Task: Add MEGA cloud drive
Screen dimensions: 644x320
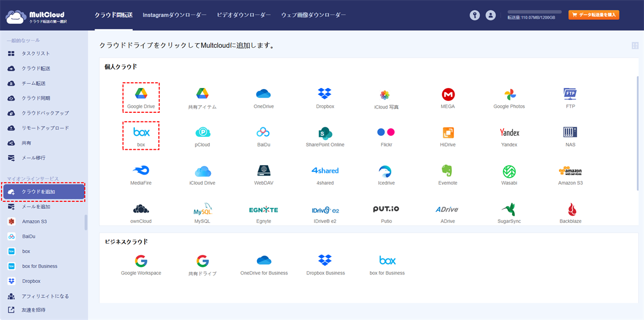Action: click(448, 98)
